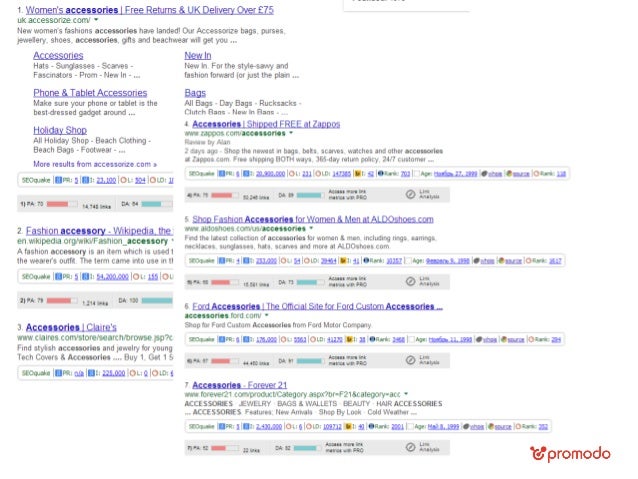
Task: Go to Bags sitelink
Action: [x=195, y=93]
